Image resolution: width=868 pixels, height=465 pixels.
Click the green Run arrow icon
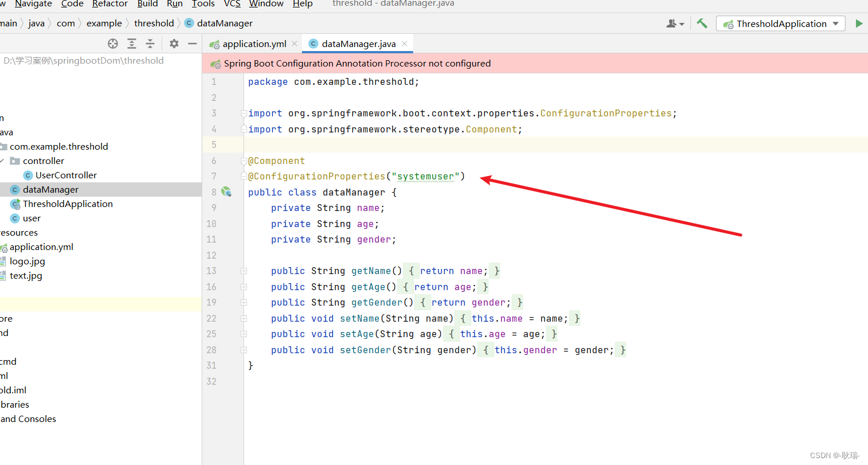point(859,23)
